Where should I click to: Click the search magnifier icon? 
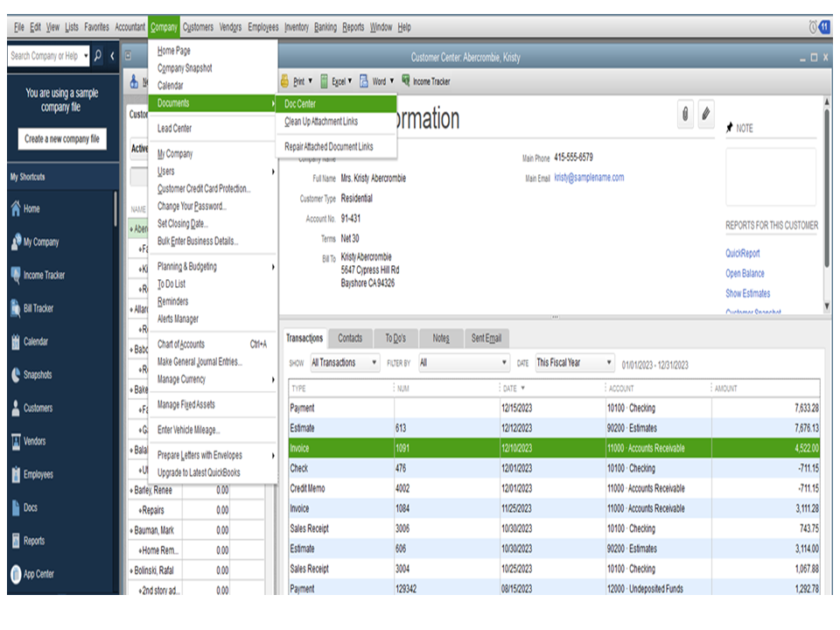(97, 55)
